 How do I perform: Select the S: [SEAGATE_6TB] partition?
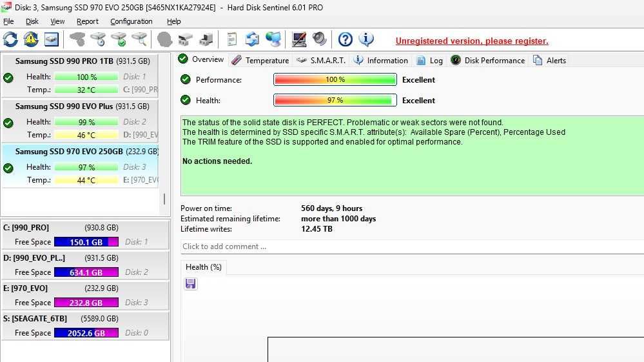click(85, 326)
